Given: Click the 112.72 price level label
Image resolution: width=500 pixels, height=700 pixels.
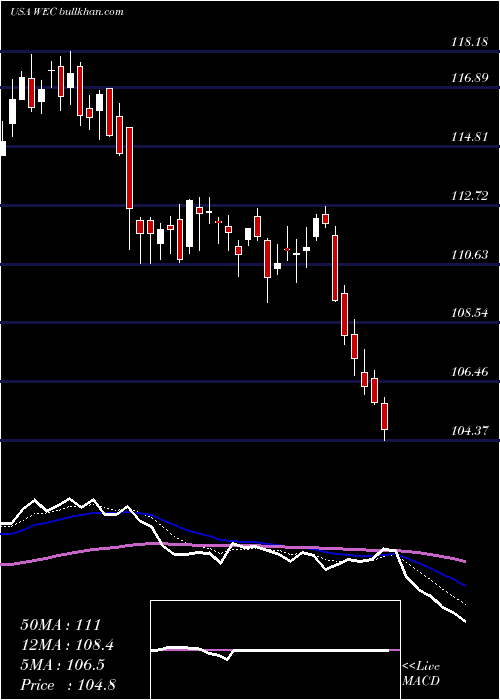Looking at the screenshot, I should [470, 196].
